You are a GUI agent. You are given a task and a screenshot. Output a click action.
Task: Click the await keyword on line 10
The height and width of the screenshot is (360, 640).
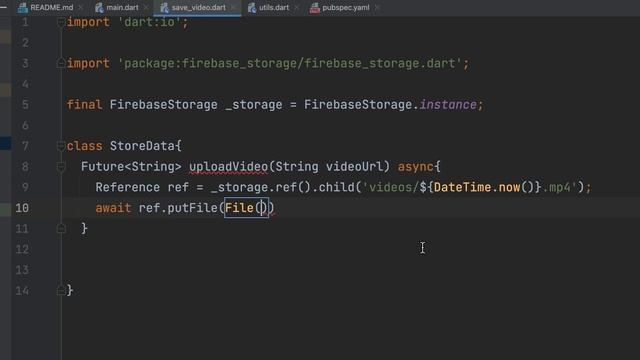click(x=113, y=208)
